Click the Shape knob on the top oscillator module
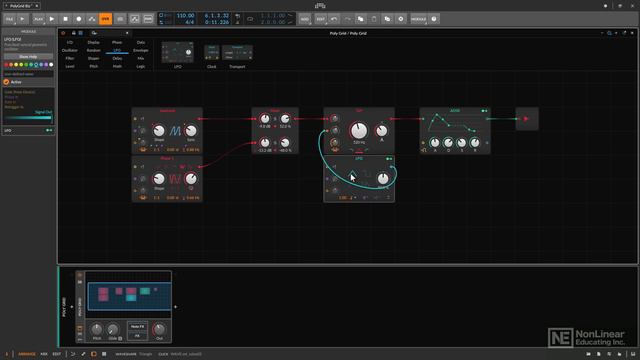Viewport: 640px width, 360px height. pos(159,131)
